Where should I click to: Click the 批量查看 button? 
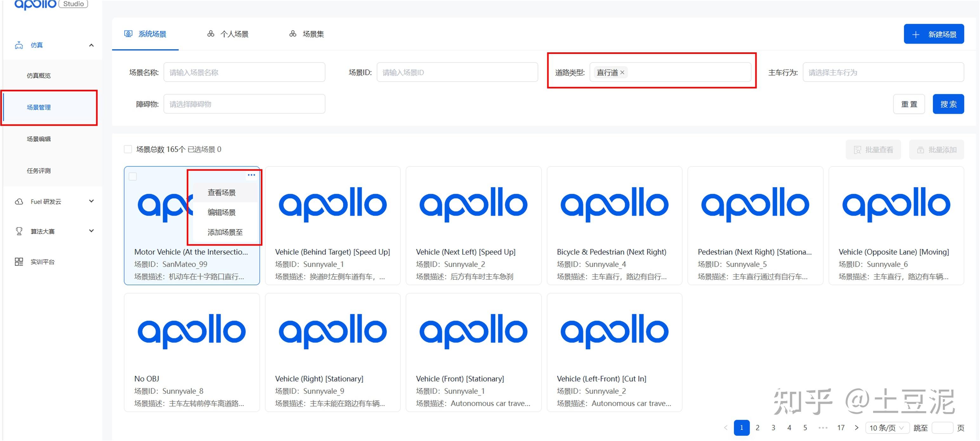[873, 150]
